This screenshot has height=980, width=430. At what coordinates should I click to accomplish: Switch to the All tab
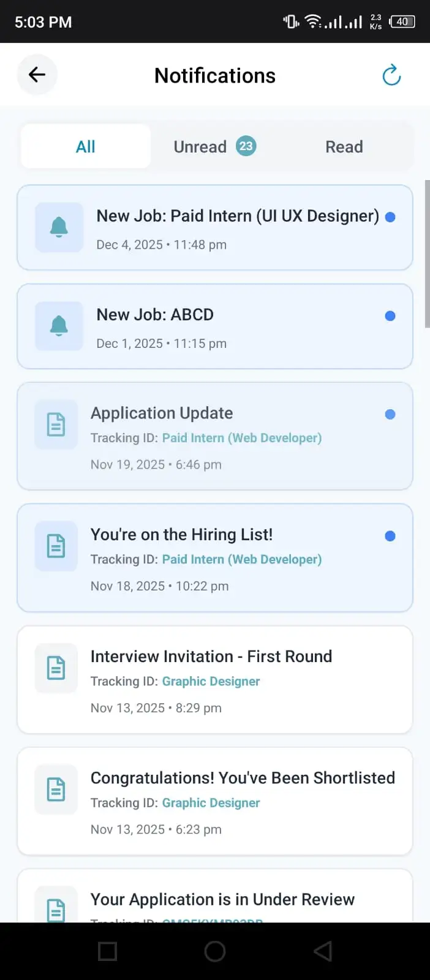tap(86, 146)
